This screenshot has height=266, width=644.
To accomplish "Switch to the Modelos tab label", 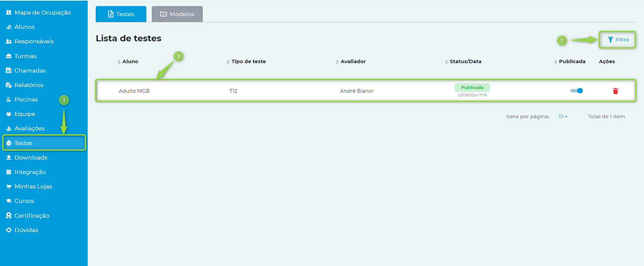I will click(x=182, y=14).
